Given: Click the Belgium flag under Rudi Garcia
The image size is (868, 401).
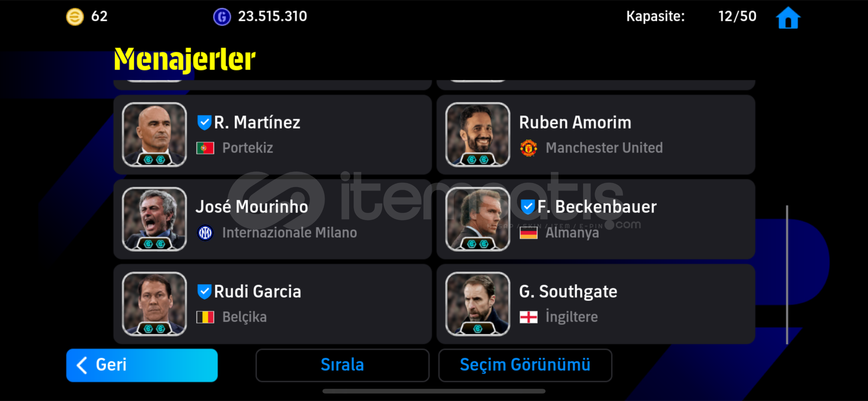Looking at the screenshot, I should 205,317.
